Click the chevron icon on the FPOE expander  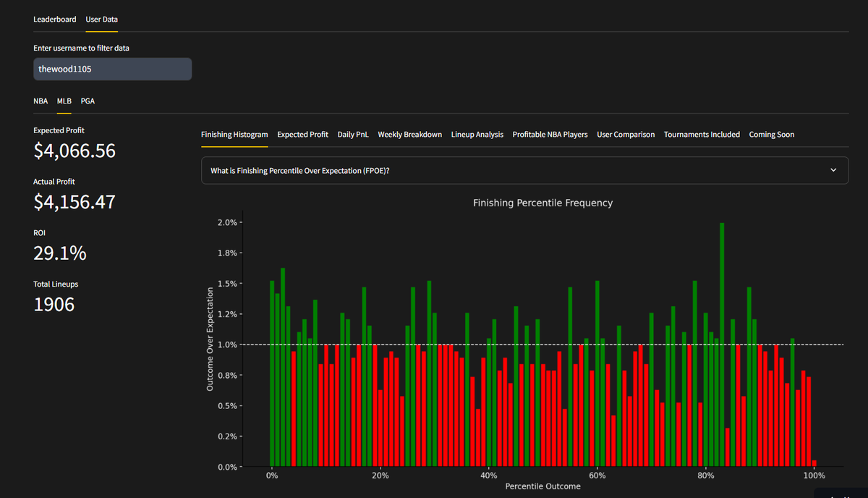click(x=833, y=171)
